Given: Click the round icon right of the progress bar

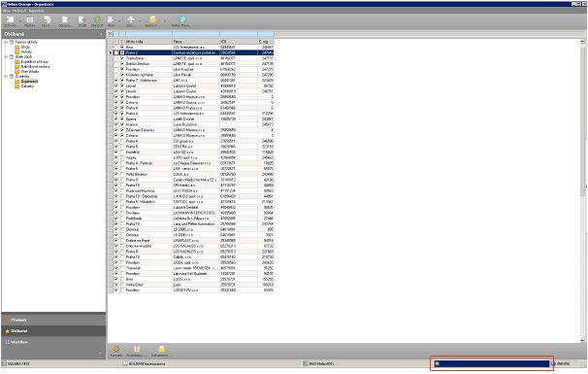Looking at the screenshot, I should pyautogui.click(x=553, y=363).
